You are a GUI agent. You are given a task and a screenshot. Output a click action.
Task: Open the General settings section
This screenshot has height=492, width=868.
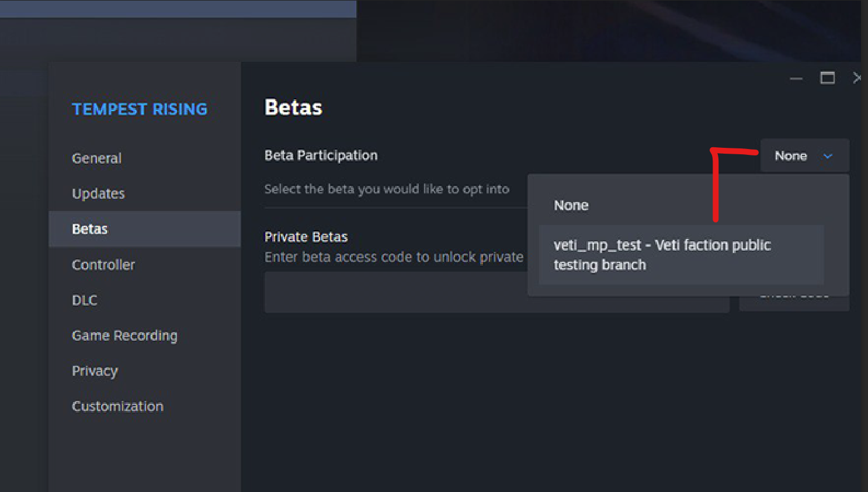pos(96,158)
